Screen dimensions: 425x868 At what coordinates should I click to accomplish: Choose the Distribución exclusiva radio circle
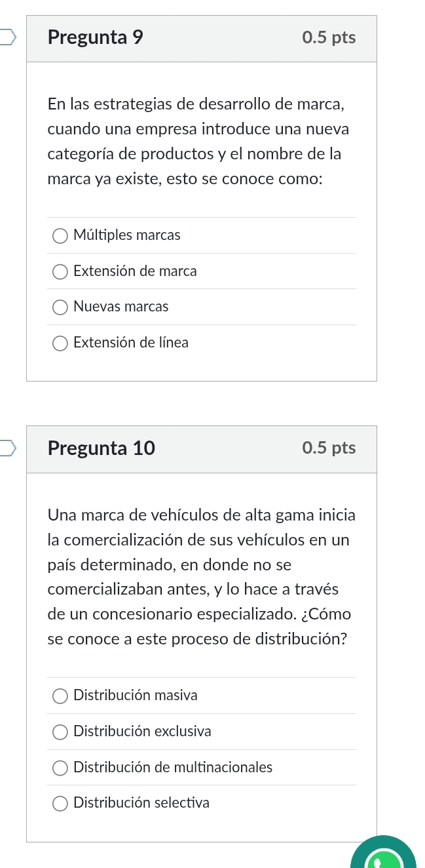pyautogui.click(x=60, y=732)
